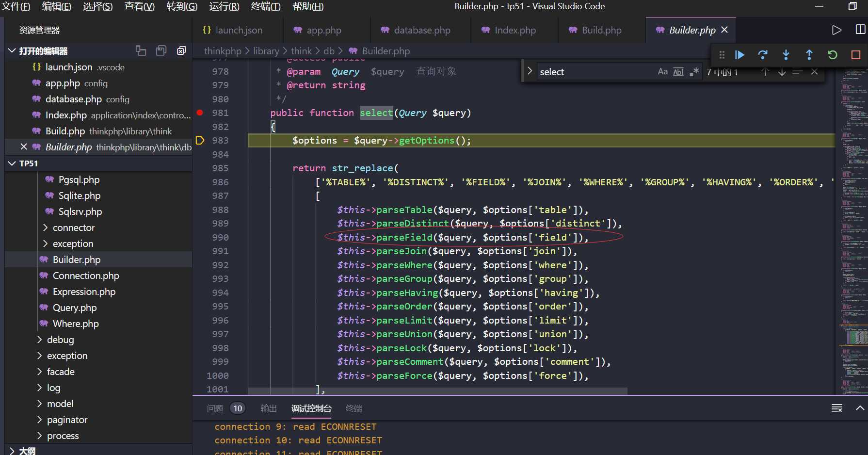Select thinkphp in the breadcrumb
The image size is (868, 455).
coord(223,51)
